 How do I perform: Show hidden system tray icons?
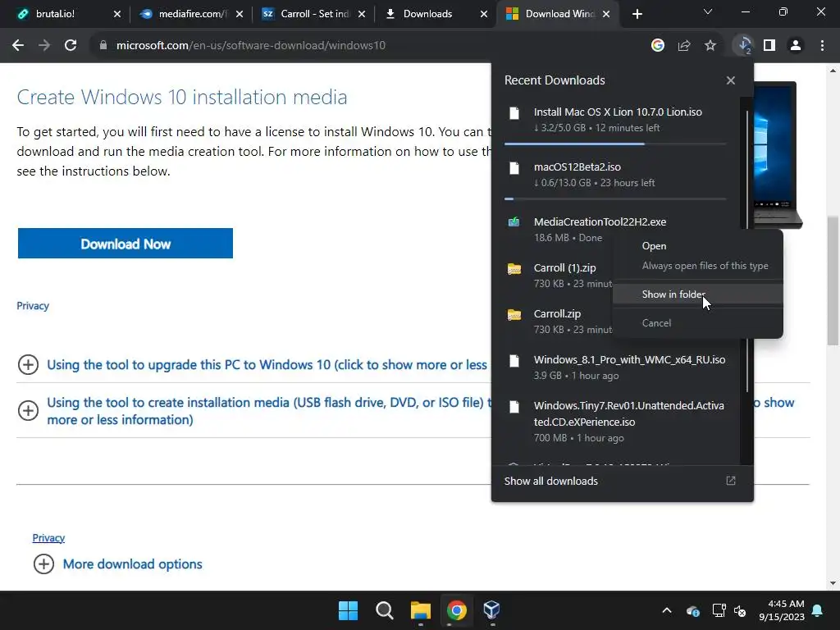(667, 610)
